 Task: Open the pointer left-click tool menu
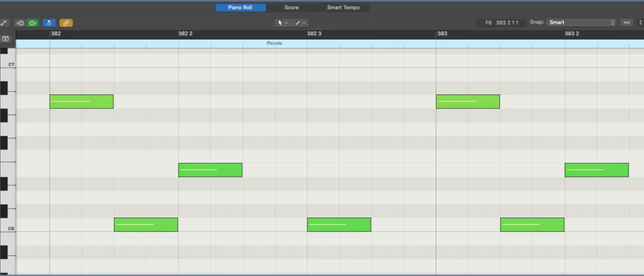point(283,23)
